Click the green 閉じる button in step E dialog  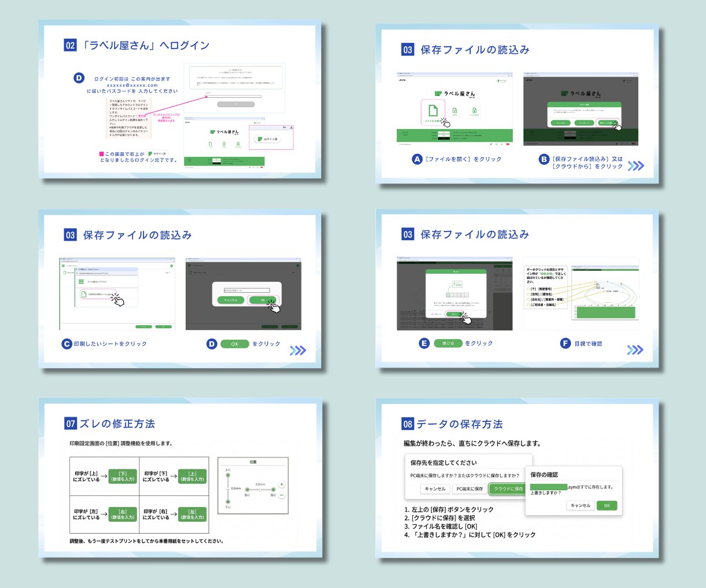point(454,314)
